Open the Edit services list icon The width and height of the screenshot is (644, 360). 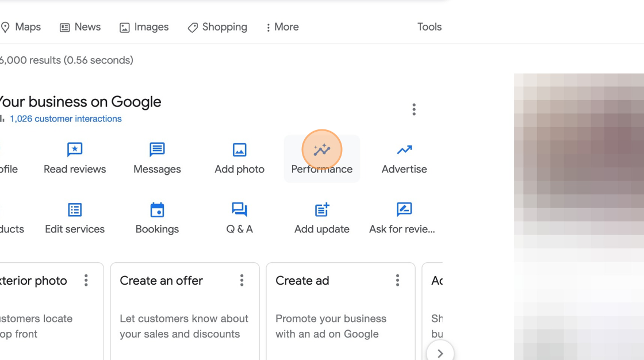click(75, 209)
